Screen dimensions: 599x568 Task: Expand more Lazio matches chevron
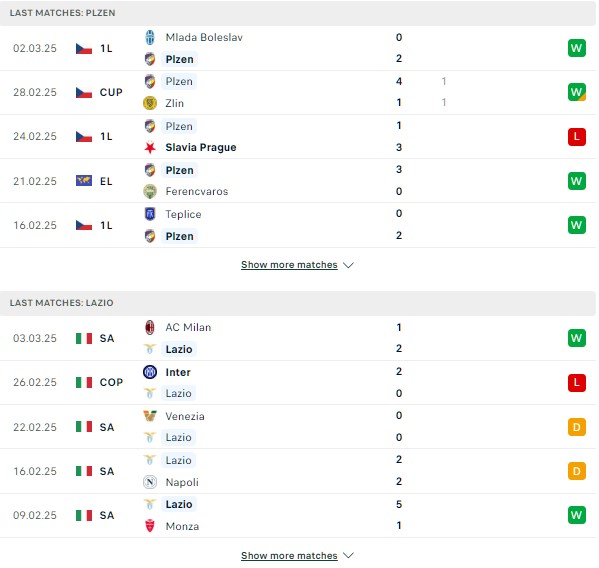coord(348,555)
